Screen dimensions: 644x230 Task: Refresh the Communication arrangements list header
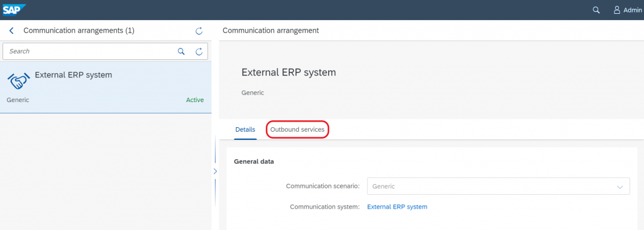point(199,31)
